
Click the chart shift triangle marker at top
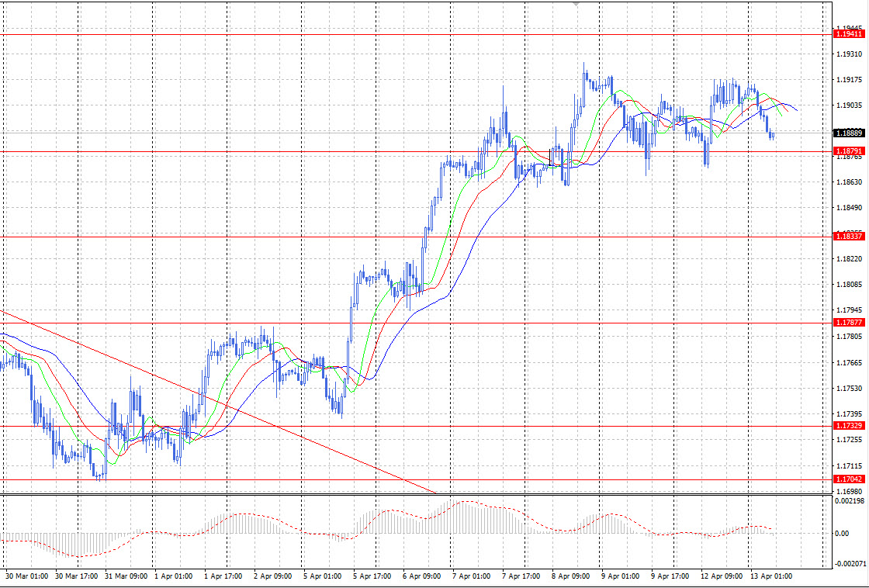576,3
